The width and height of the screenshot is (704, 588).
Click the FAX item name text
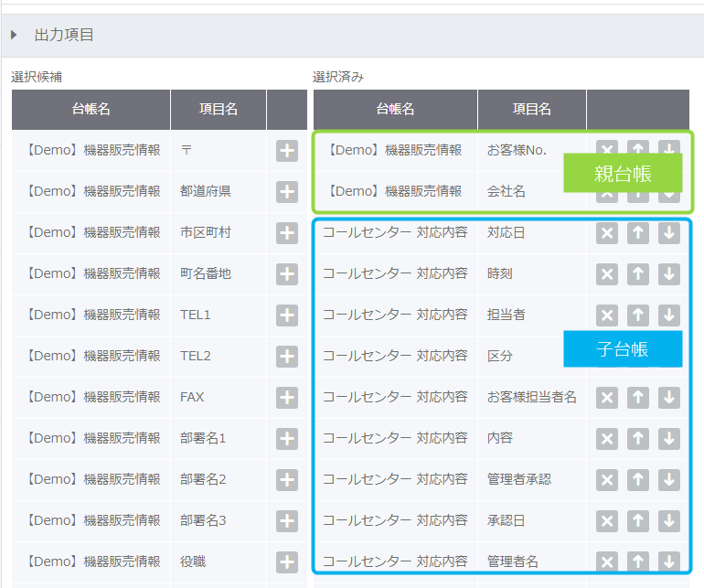tap(192, 397)
